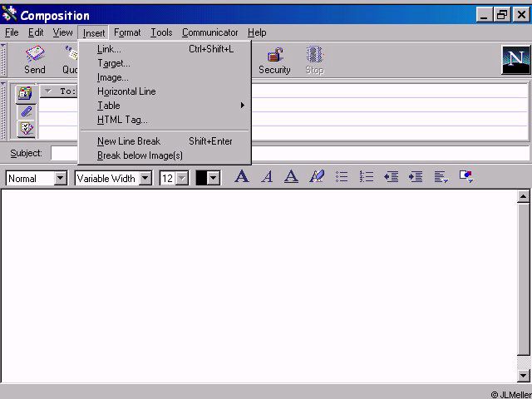
Task: Select Break below Image(s) menu item
Action: point(165,155)
